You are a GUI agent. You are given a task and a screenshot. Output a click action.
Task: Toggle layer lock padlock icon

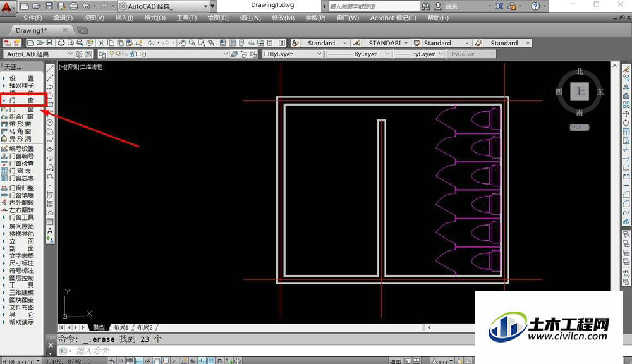(132, 54)
